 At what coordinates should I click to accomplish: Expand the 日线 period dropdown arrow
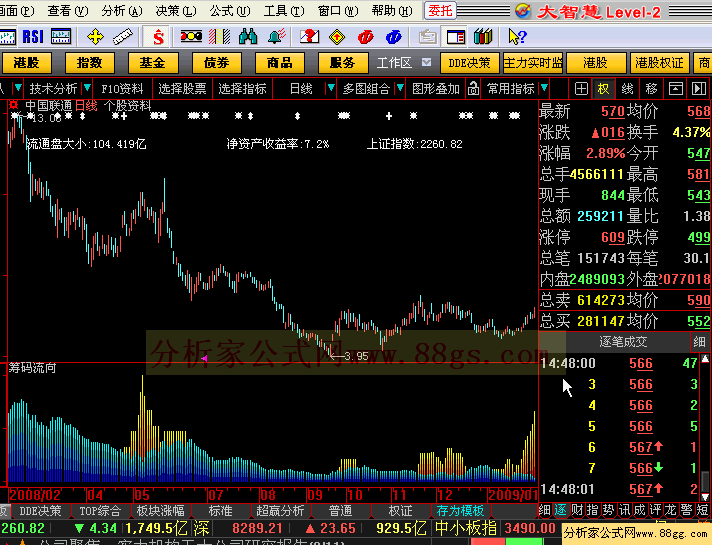click(331, 88)
